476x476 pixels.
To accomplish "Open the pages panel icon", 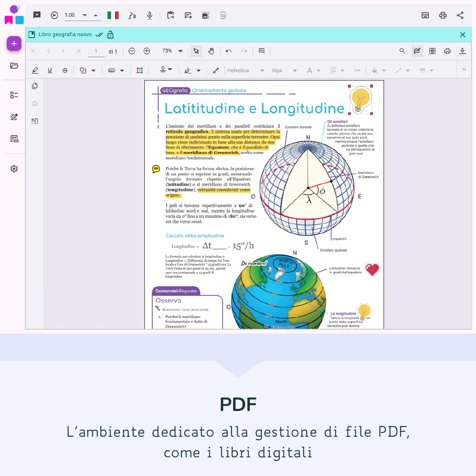I will pyautogui.click(x=35, y=86).
